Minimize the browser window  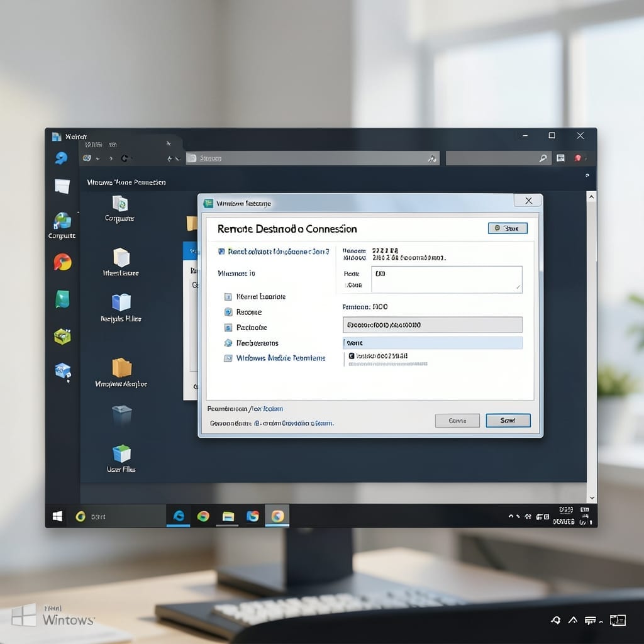click(x=525, y=136)
